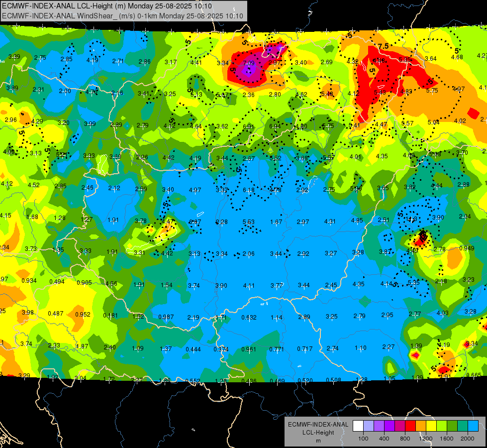
Task: Click the grid value 4.85
Action: (x=357, y=221)
